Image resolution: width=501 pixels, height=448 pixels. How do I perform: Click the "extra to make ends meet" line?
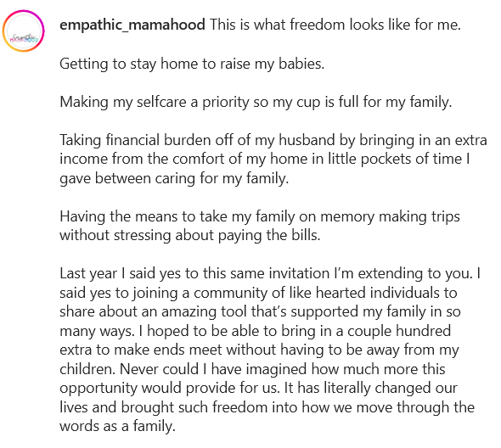click(x=259, y=350)
